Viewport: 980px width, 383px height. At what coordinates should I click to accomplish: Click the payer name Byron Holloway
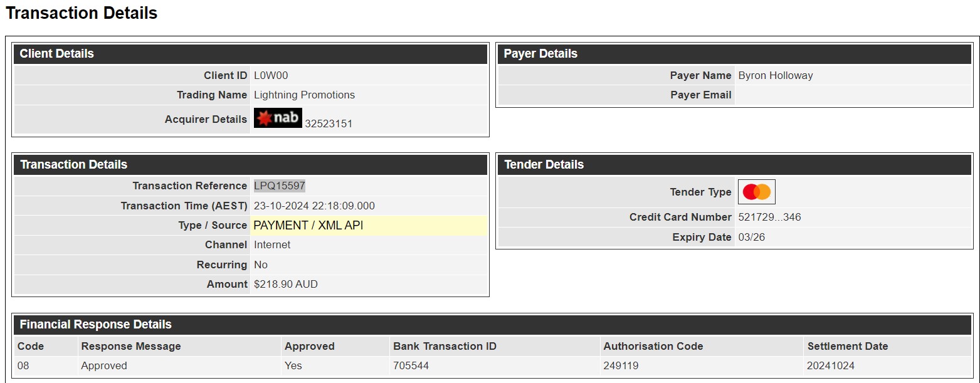pos(776,76)
